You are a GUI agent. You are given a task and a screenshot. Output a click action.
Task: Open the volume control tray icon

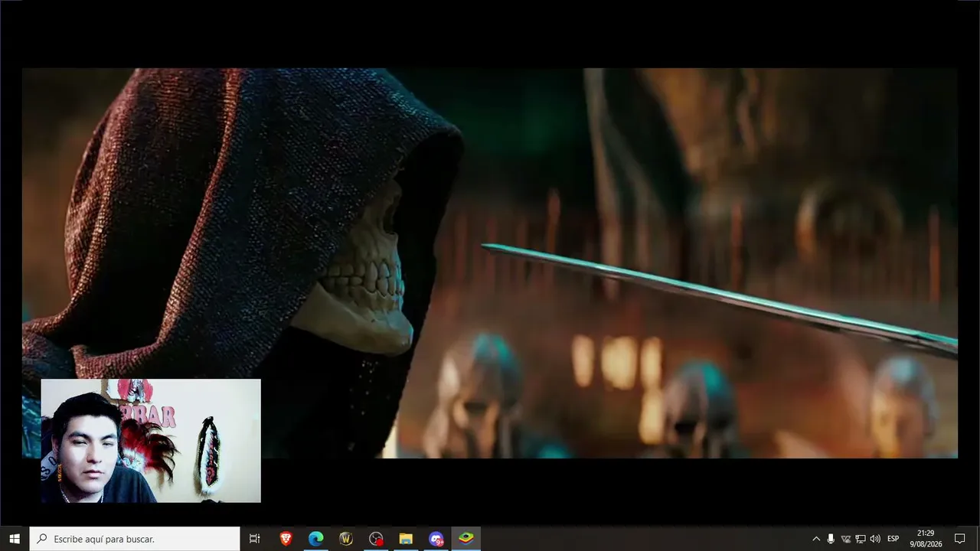(875, 539)
